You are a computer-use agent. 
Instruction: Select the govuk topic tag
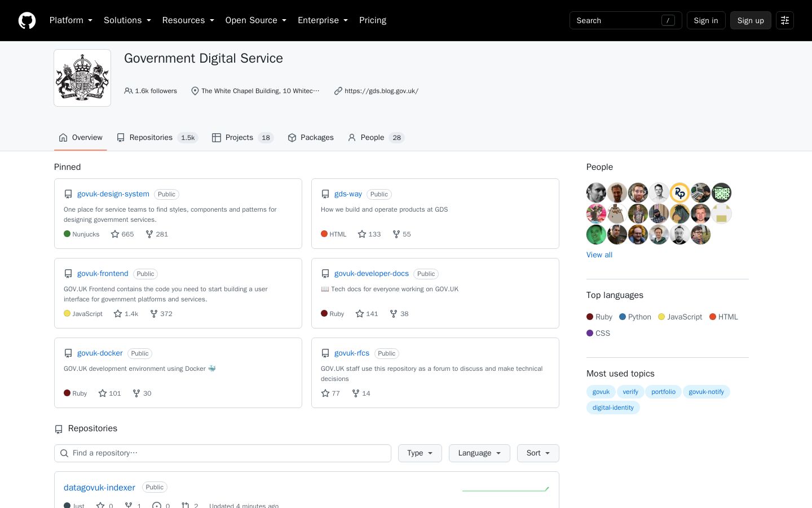click(x=601, y=392)
